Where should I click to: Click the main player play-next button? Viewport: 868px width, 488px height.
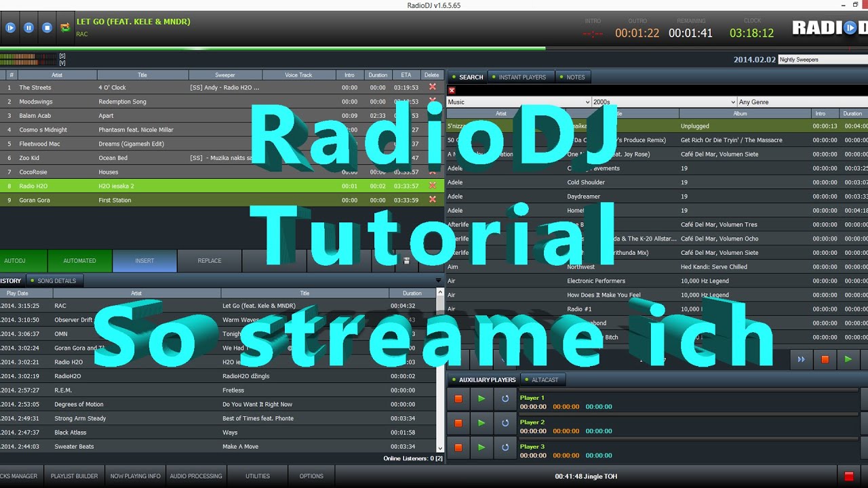(10, 28)
